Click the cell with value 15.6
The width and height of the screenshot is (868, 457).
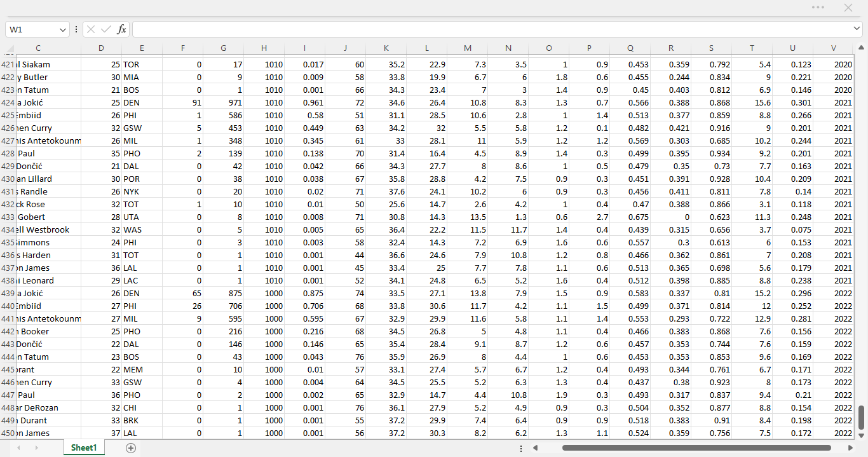(752, 102)
